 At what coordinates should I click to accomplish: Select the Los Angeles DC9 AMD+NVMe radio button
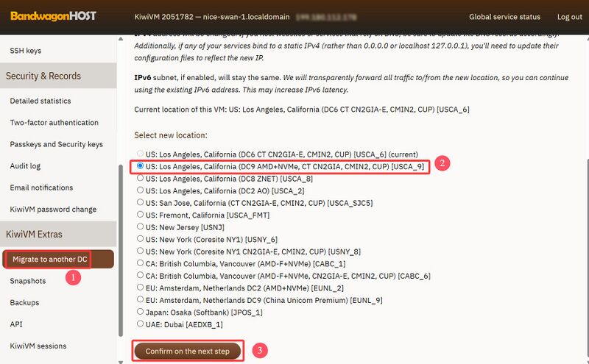click(140, 167)
